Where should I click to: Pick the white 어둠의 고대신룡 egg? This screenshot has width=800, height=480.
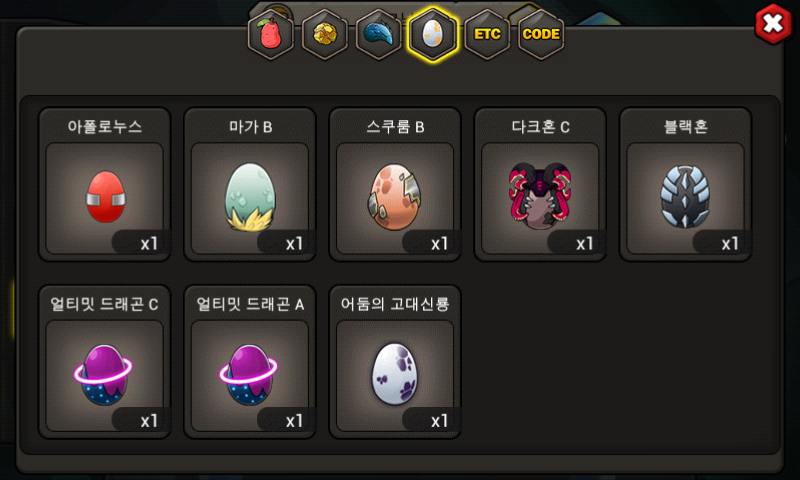tap(395, 375)
